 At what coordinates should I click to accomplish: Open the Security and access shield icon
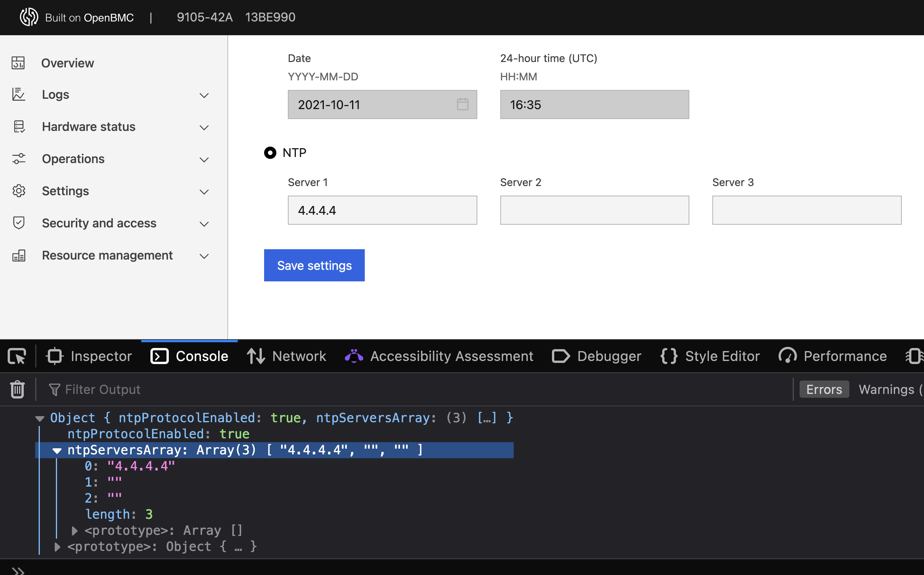tap(19, 222)
